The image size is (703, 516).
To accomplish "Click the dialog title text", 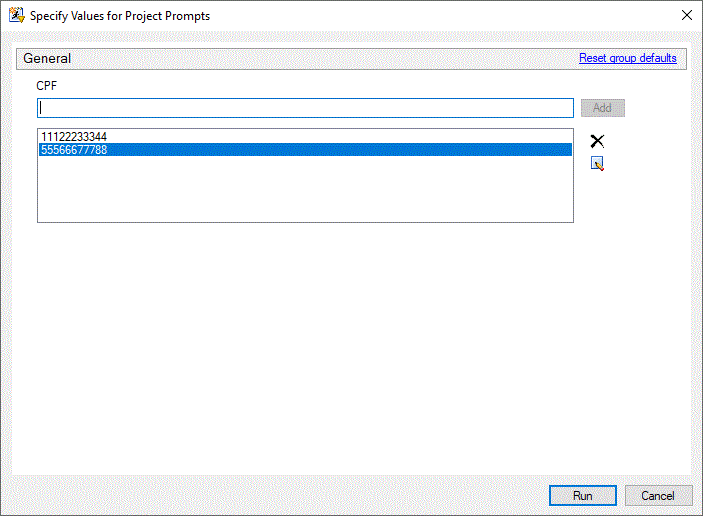I will 120,16.
